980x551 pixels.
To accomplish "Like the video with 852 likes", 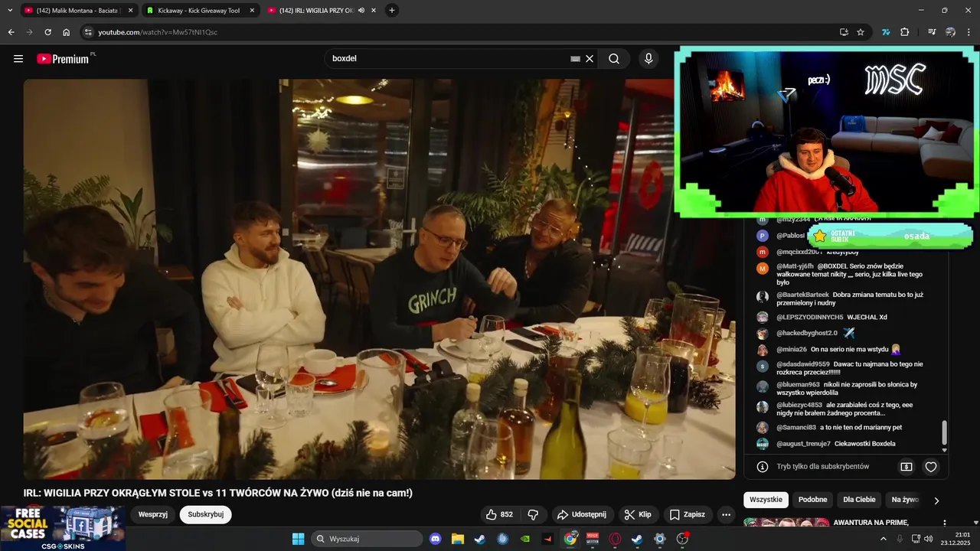I will (x=500, y=514).
